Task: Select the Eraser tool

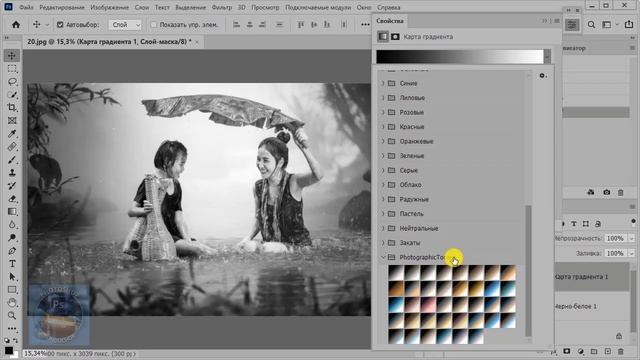Action: [x=12, y=199]
